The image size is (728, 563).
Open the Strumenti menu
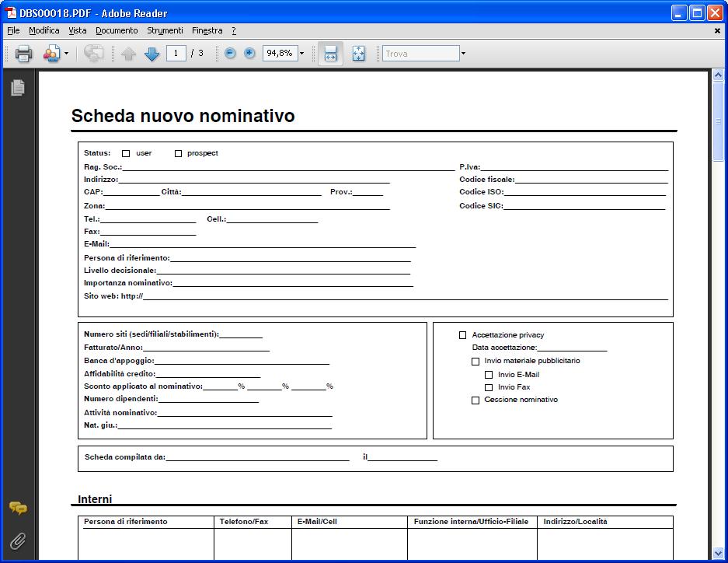[165, 30]
